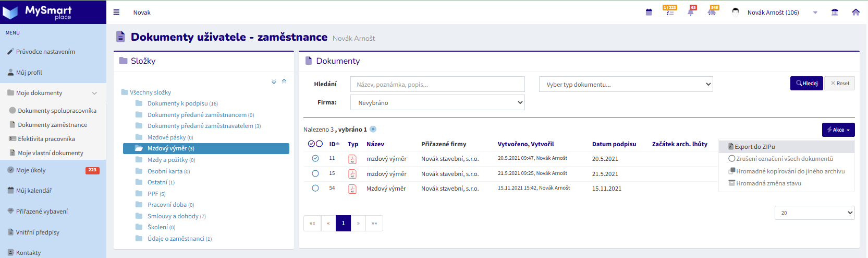
Task: Open PDF icon of document ID 15
Action: pyautogui.click(x=352, y=174)
